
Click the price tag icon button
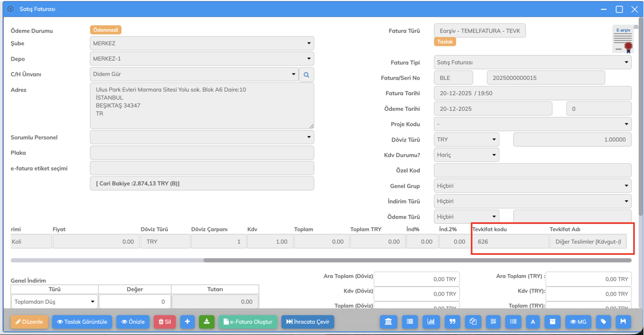coord(603,322)
